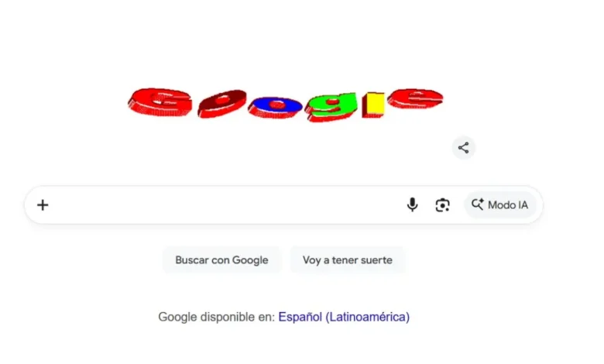604x364 pixels.
Task: Select the Latinoamérica word in language link
Action: click(x=368, y=317)
